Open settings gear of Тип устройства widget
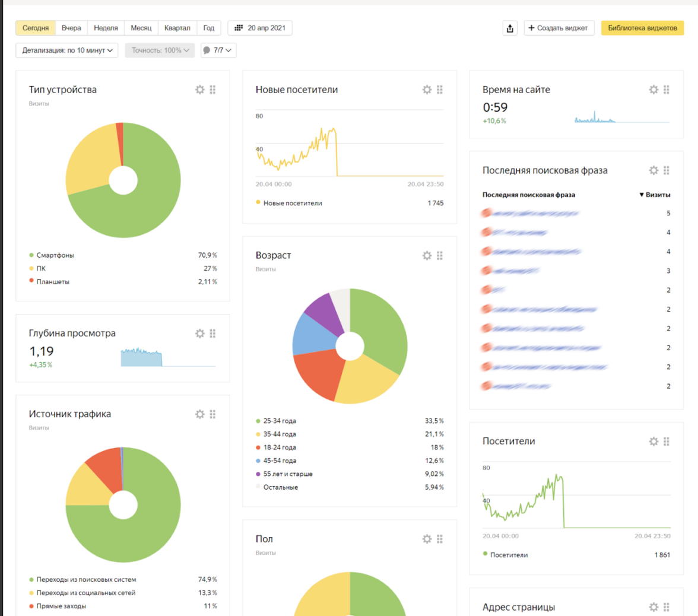This screenshot has height=616, width=698. click(200, 90)
